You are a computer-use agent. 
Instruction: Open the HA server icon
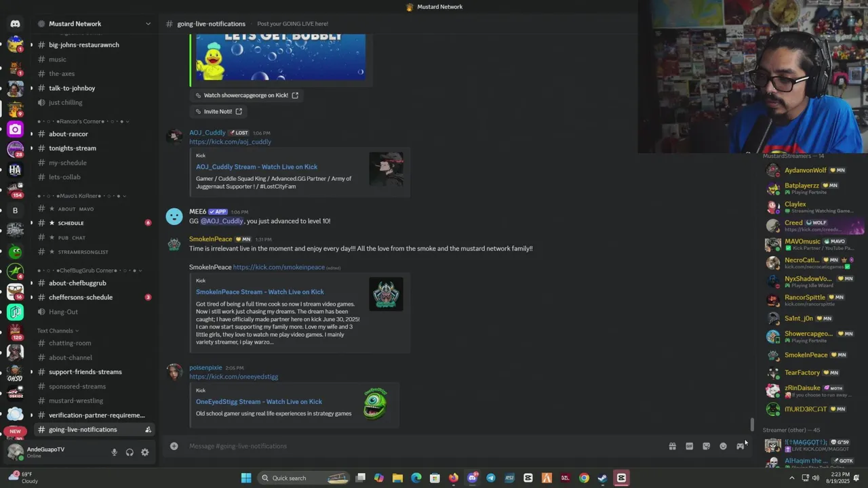click(15, 170)
